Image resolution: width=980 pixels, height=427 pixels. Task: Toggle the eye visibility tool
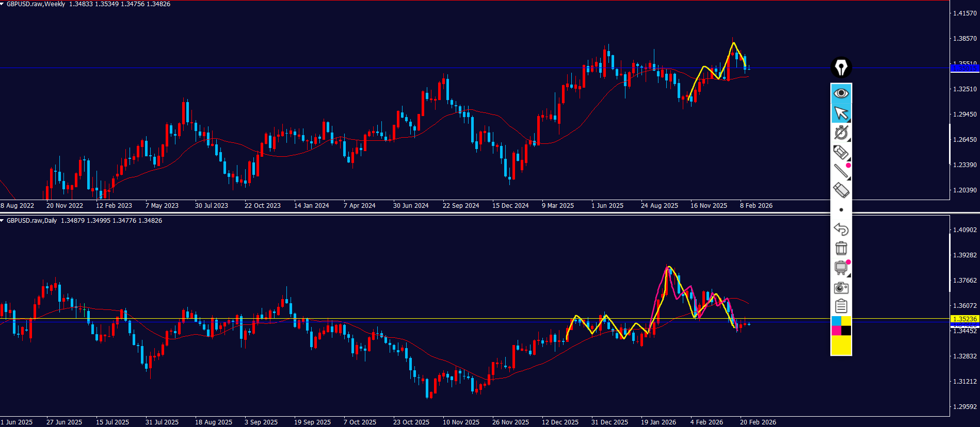pyautogui.click(x=841, y=93)
